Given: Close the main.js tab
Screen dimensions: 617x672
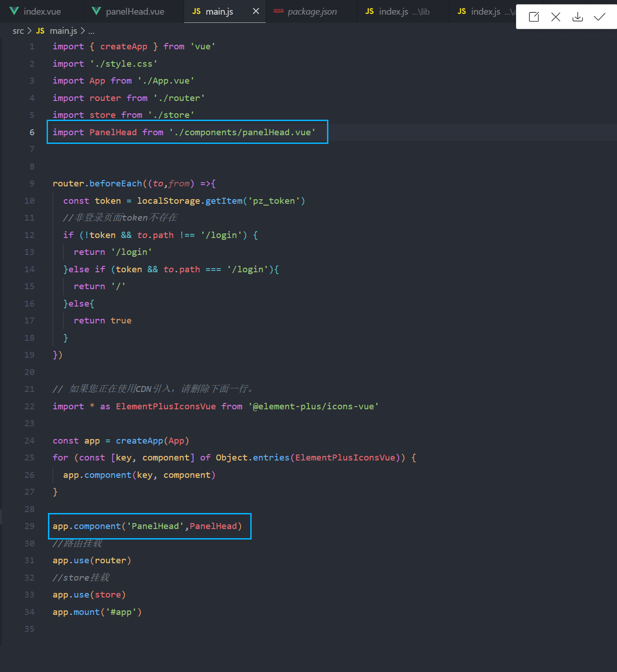Looking at the screenshot, I should click(x=256, y=11).
